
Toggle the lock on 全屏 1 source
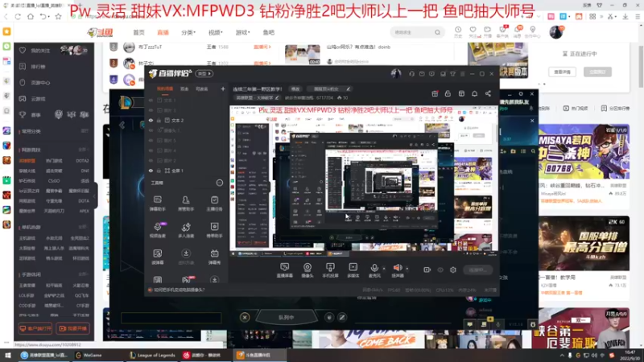(159, 171)
